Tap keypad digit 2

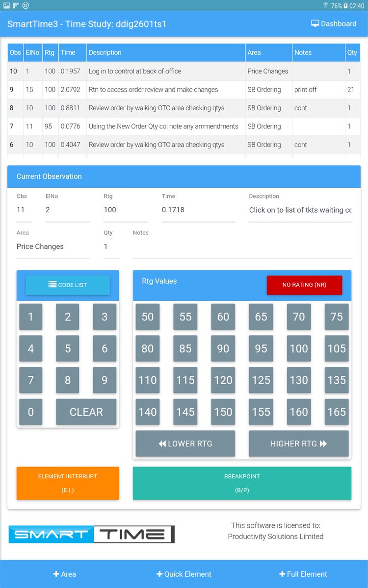click(68, 317)
